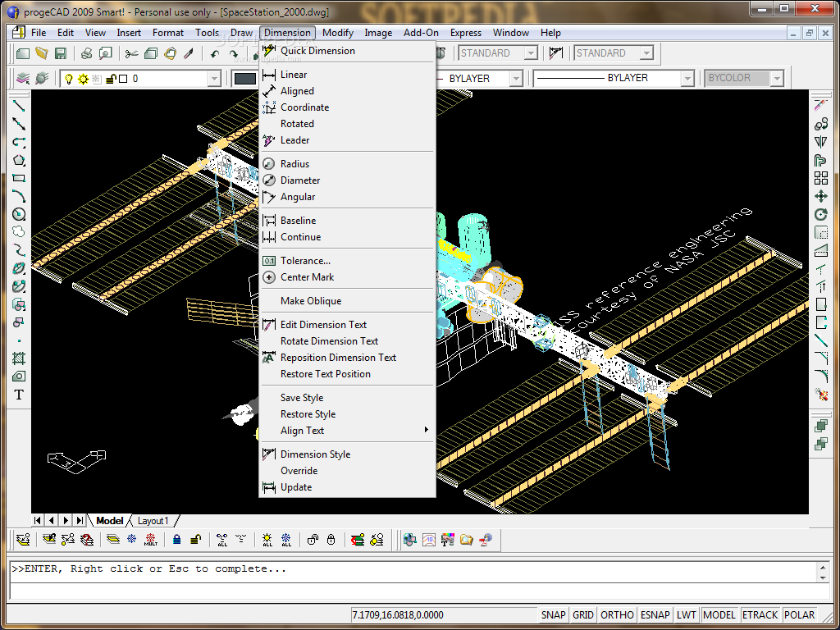The image size is (840, 630).
Task: Click the Freeze Layer snowflake icon
Action: pos(132,540)
